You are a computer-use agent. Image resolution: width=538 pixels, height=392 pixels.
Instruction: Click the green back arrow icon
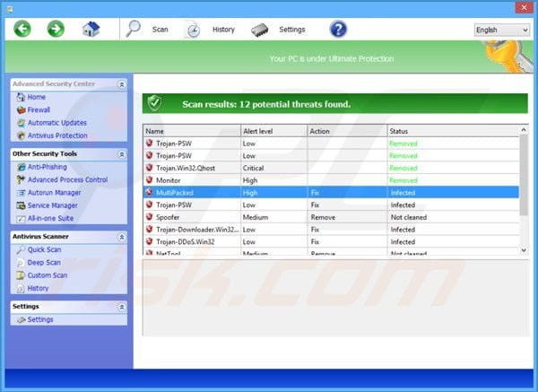coord(22,29)
